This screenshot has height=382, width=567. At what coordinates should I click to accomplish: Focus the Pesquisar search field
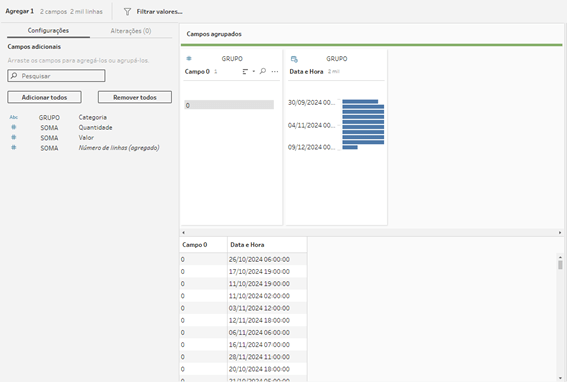[x=56, y=76]
